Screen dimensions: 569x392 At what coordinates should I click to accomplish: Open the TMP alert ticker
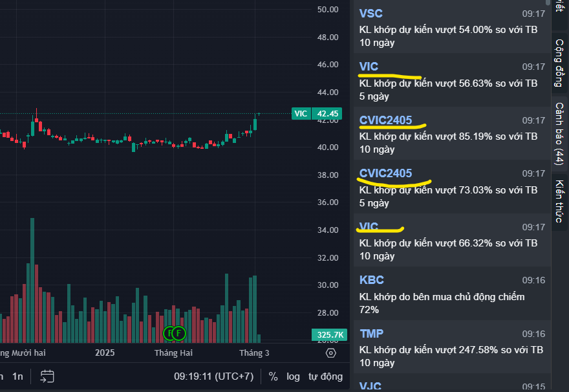[371, 333]
